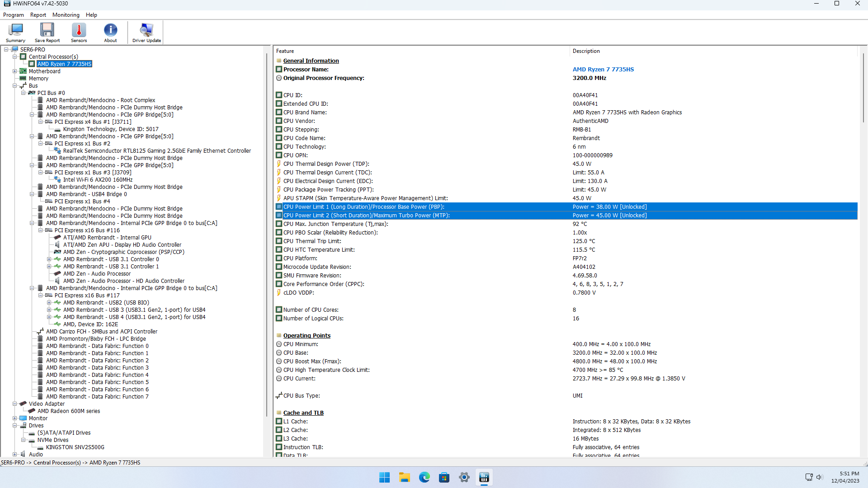
Task: Select CPU Boost Max (Fmax) row
Action: coord(566,361)
